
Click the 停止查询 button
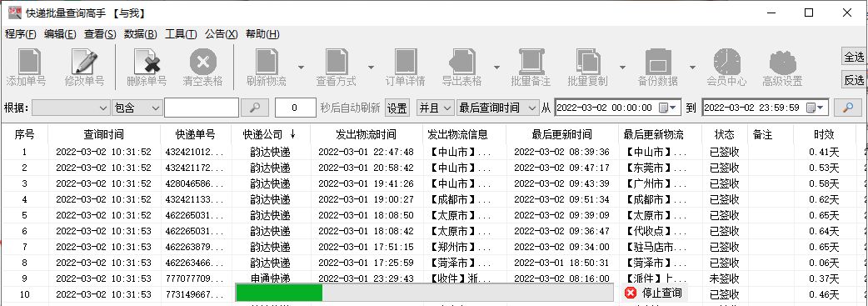coord(654,293)
